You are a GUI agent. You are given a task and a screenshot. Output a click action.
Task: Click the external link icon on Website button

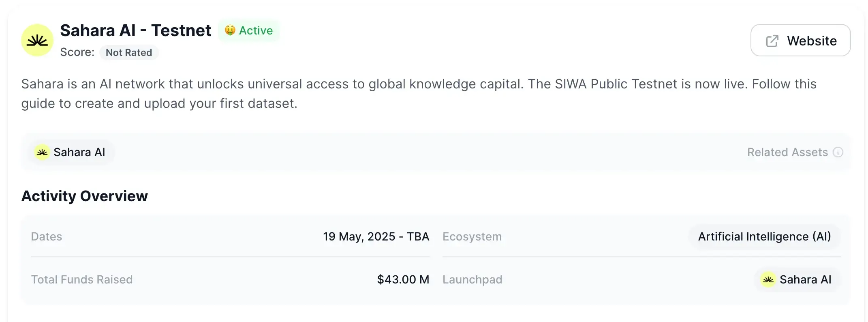coord(772,40)
